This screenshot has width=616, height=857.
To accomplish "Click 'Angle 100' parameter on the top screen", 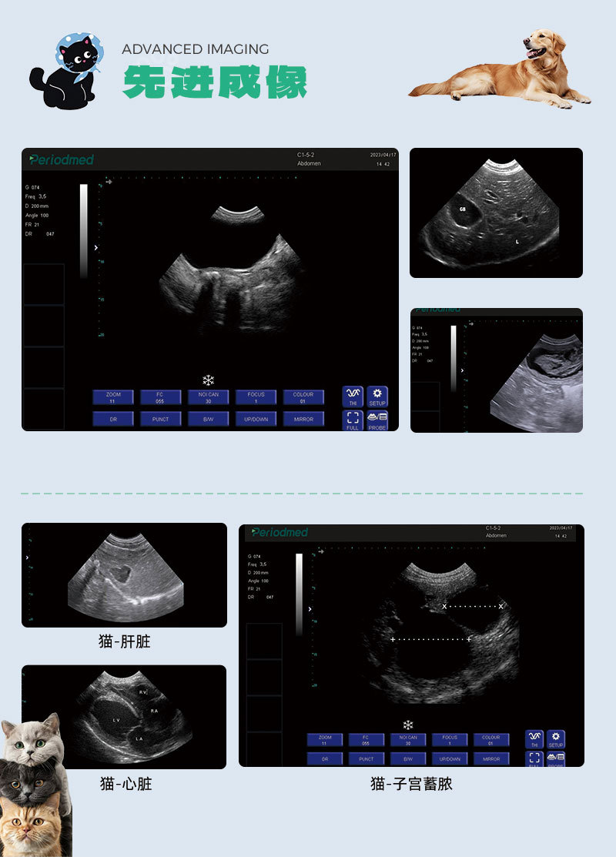I will coord(37,216).
